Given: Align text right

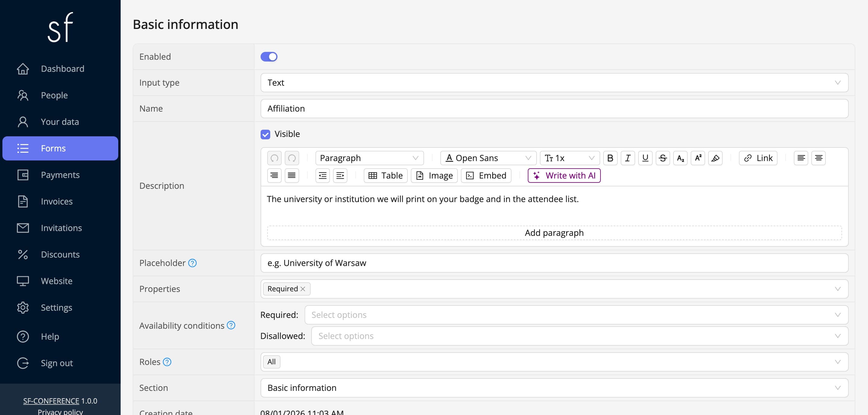Looking at the screenshot, I should pyautogui.click(x=274, y=176).
